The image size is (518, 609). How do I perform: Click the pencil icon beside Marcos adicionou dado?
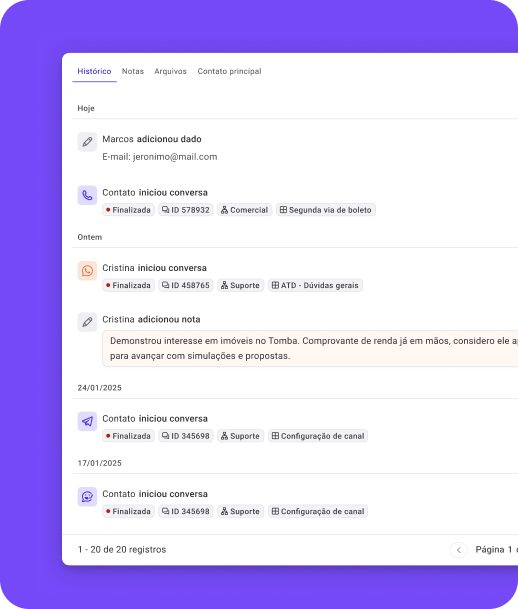tap(87, 142)
